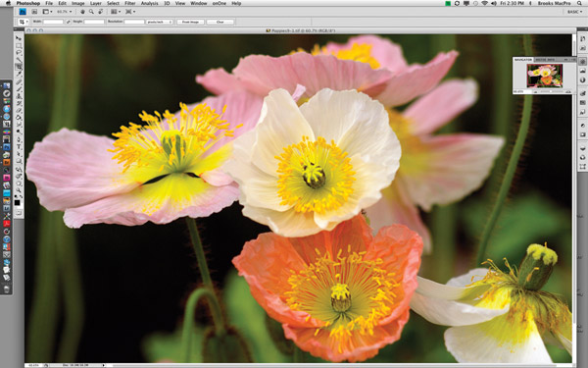588x368 pixels.
Task: Select the Zoom tool in Tools panel
Action: coord(18,189)
